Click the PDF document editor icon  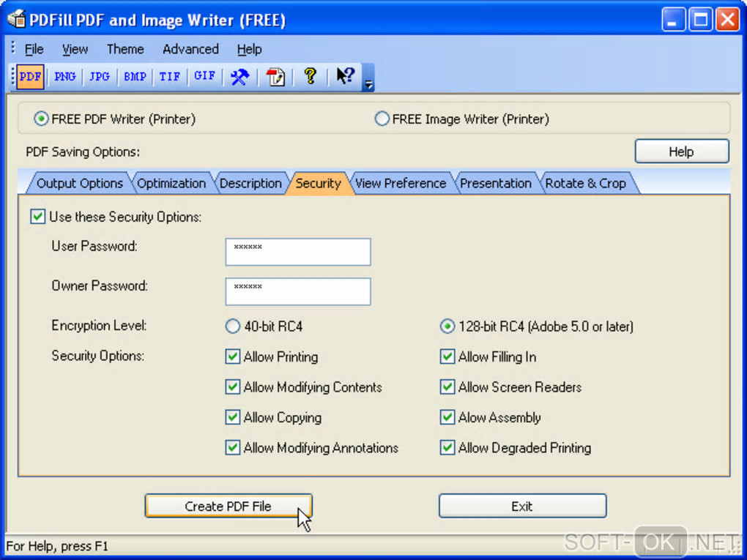275,77
